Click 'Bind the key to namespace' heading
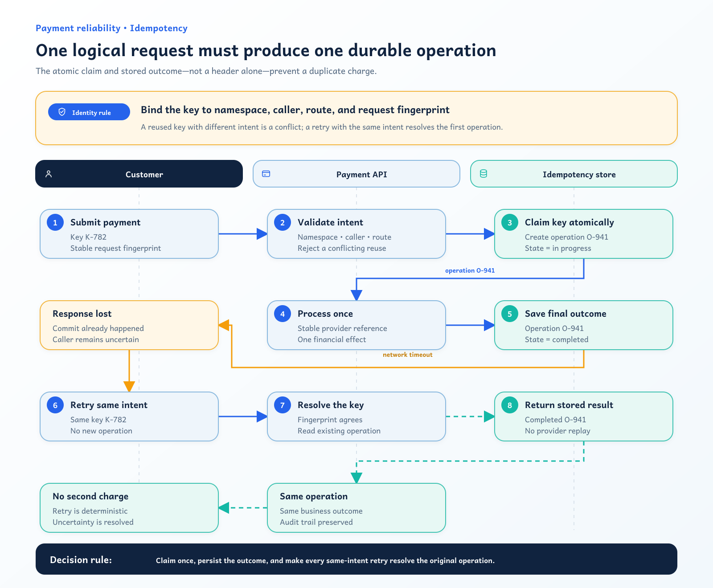The width and height of the screenshot is (713, 588). (x=295, y=110)
